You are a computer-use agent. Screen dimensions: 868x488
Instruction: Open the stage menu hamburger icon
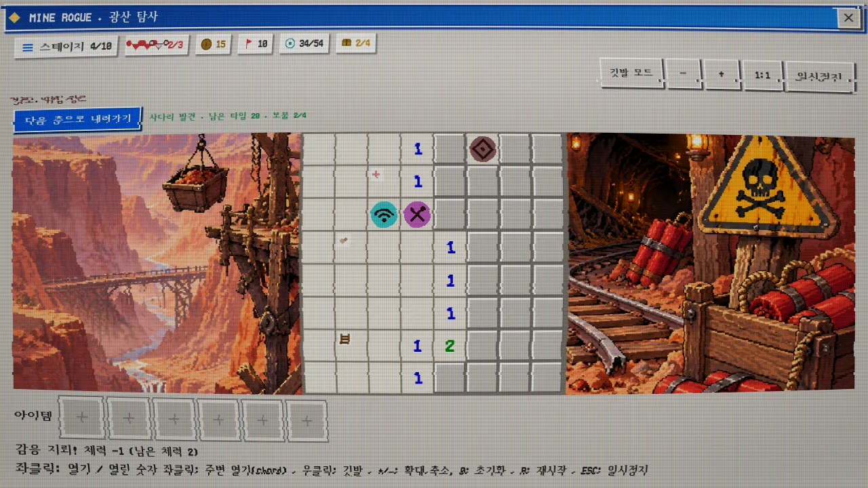click(28, 47)
